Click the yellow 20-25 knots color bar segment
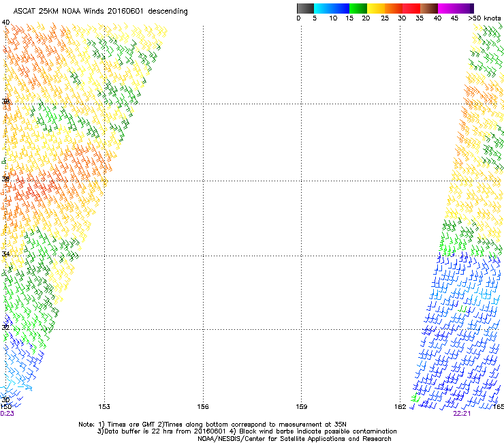The width and height of the screenshot is (504, 443). pos(376,8)
